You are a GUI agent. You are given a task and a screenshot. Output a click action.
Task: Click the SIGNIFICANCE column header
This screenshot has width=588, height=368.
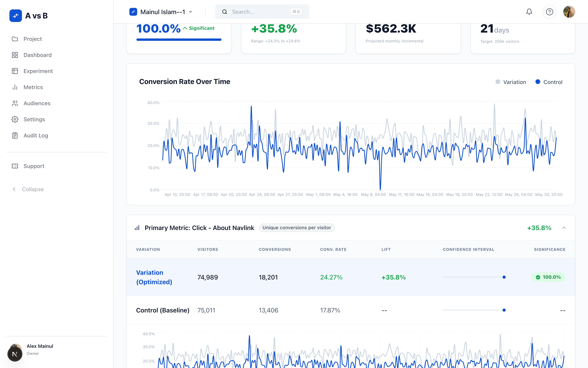click(550, 249)
